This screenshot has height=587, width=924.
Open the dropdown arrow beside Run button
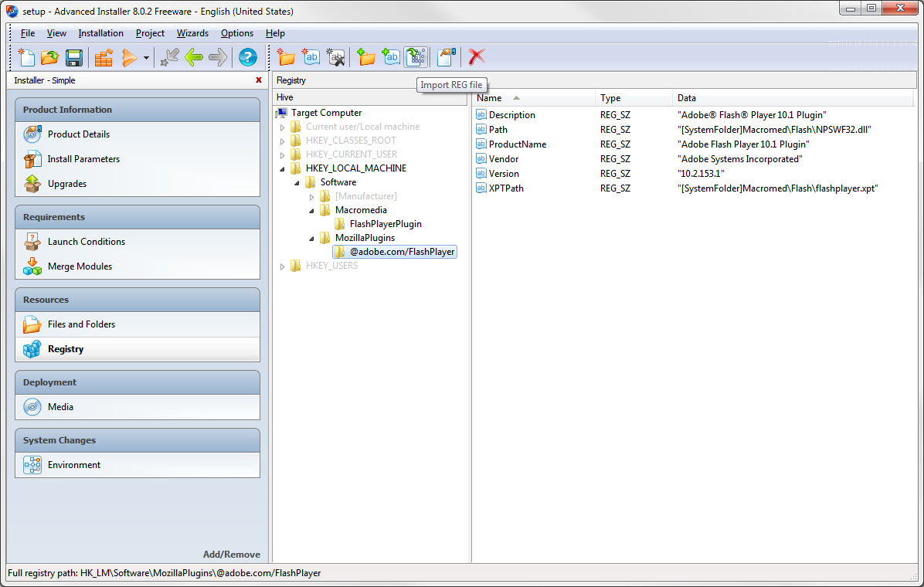click(x=146, y=58)
